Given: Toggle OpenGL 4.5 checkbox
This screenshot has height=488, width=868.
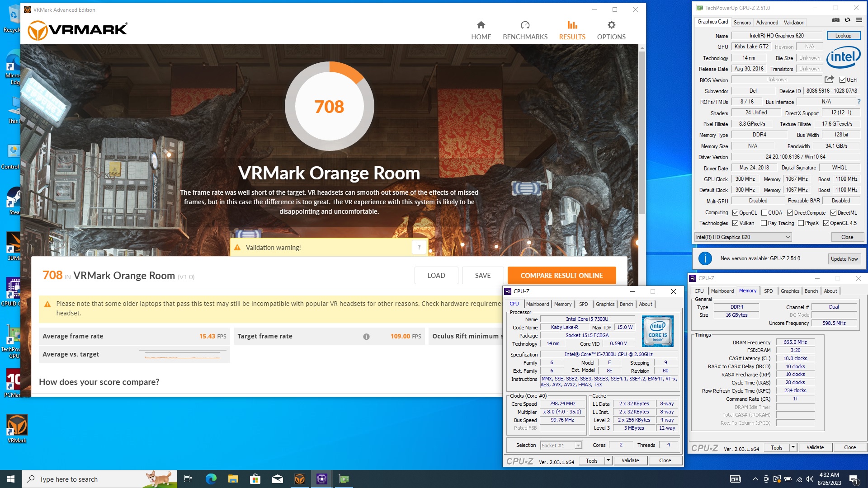Looking at the screenshot, I should (x=826, y=223).
